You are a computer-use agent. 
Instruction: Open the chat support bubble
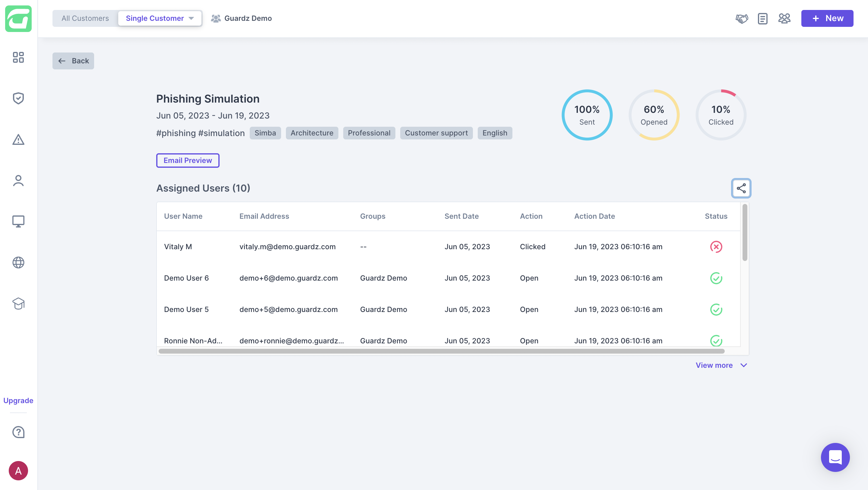835,457
